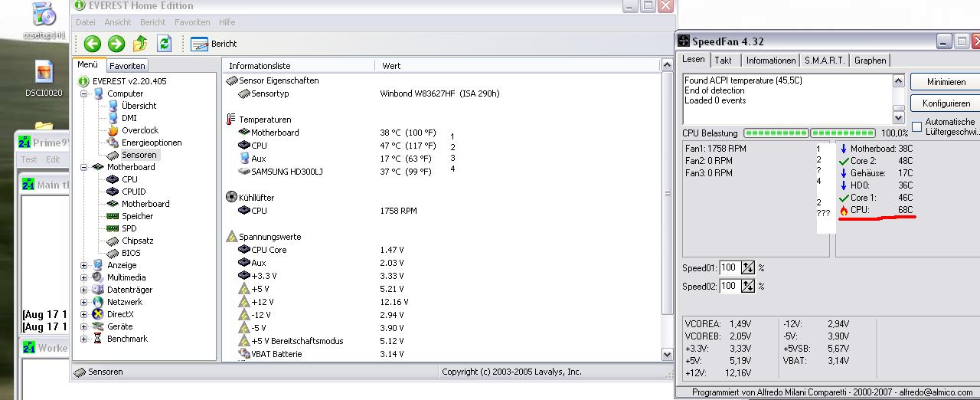Screen dimensions: 980x400
Task: Open the Datei menu in EVEREST
Action: tap(85, 22)
